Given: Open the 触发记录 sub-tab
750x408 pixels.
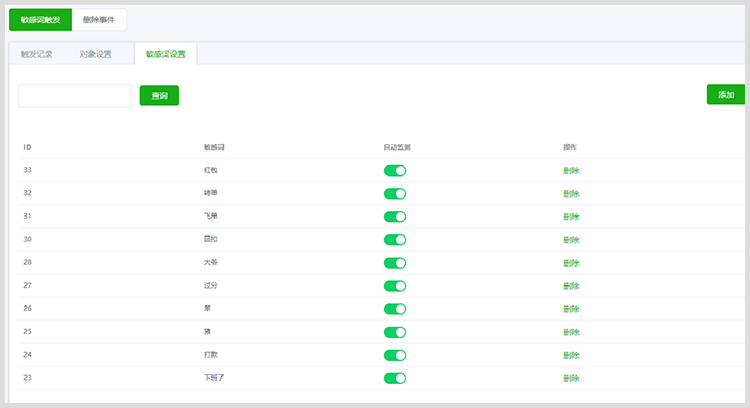Looking at the screenshot, I should pyautogui.click(x=36, y=54).
